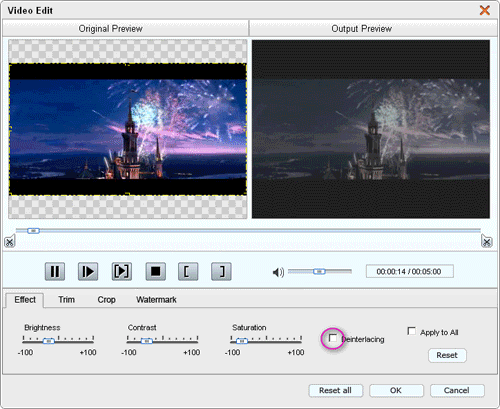
Task: Check the Apply to All option
Action: pos(412,331)
